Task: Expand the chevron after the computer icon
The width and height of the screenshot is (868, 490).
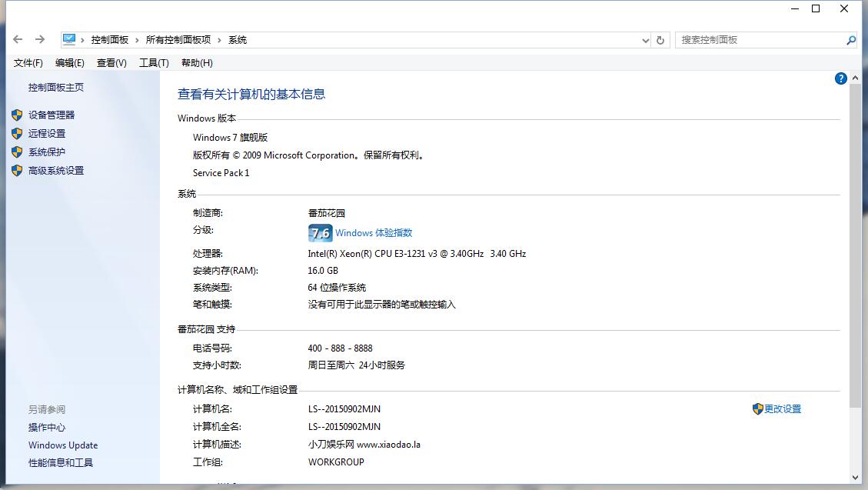Action: [82, 40]
